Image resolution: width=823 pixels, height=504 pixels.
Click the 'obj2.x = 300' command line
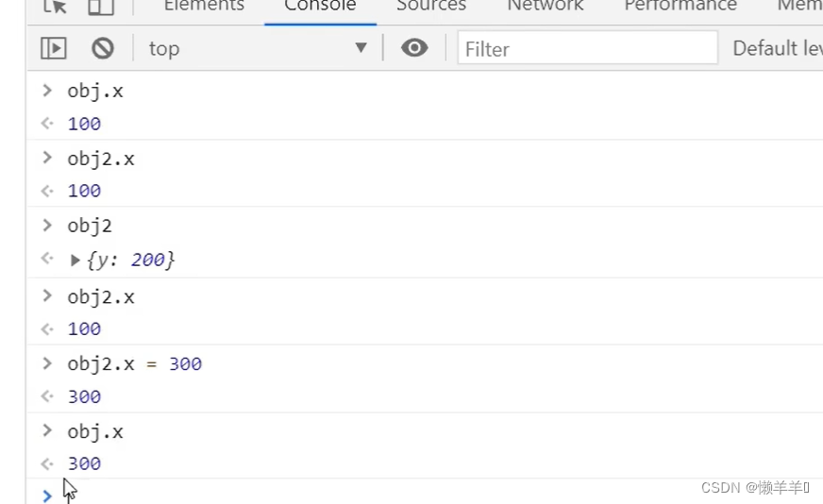[x=134, y=364]
